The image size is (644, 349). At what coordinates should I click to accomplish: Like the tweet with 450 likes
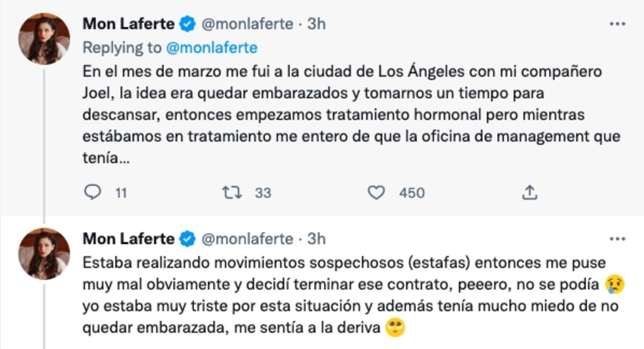pyautogui.click(x=377, y=192)
